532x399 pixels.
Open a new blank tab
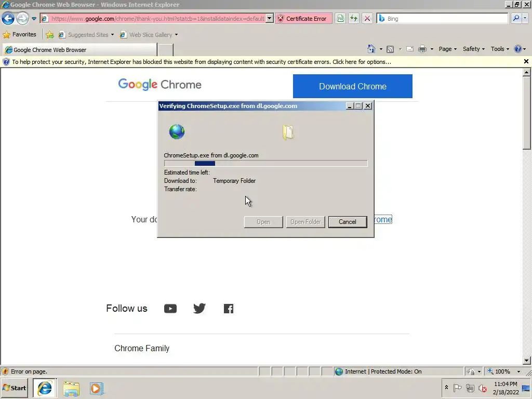pos(166,50)
